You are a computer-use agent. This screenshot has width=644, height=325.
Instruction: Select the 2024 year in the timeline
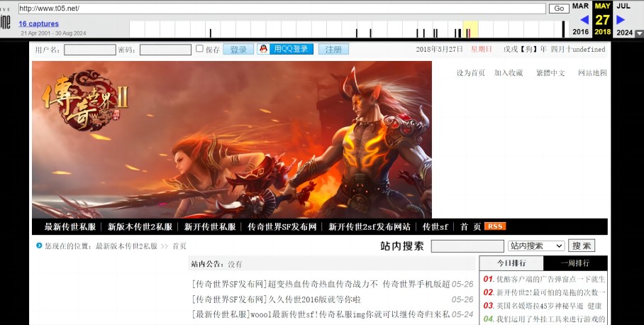tap(624, 32)
